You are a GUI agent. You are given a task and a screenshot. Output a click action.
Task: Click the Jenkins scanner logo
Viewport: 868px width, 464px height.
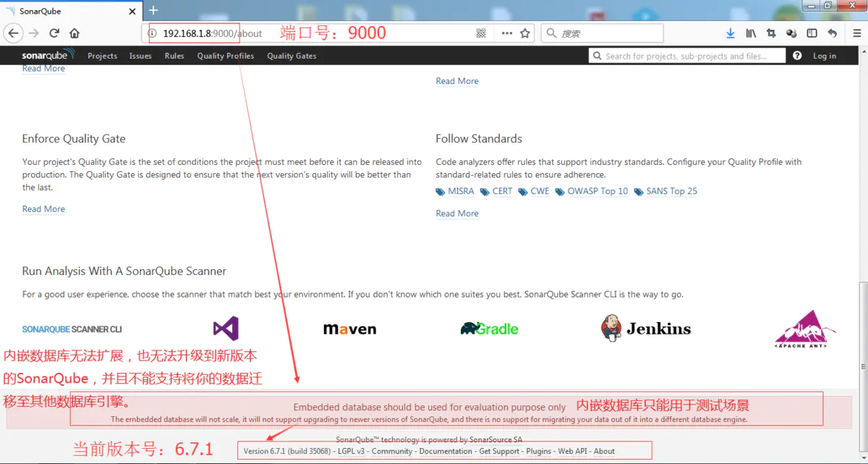tap(646, 329)
